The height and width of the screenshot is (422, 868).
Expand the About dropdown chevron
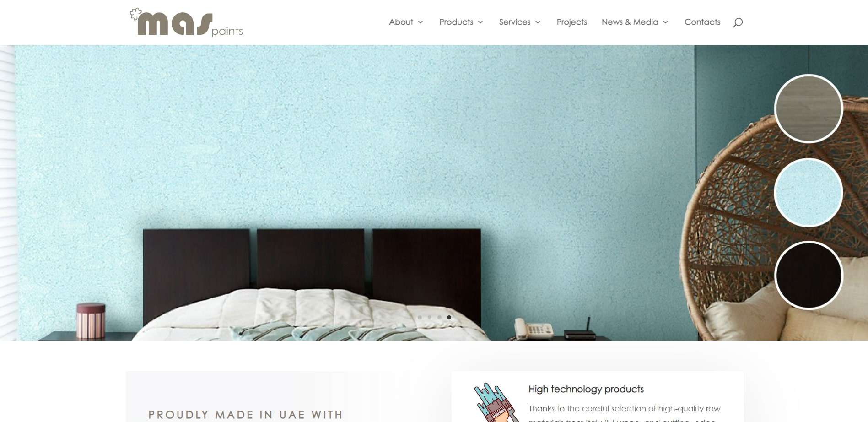coord(421,22)
